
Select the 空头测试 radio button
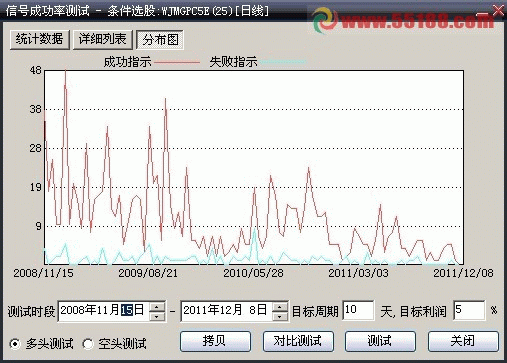point(88,344)
